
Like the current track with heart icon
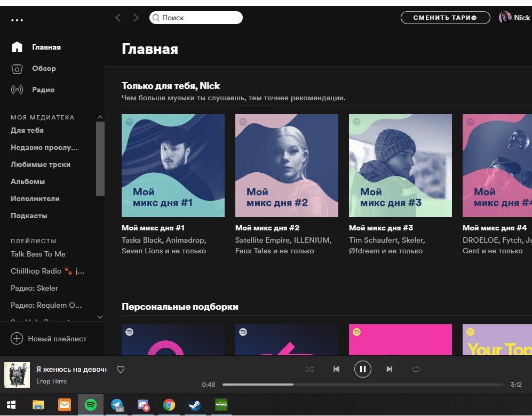(x=121, y=369)
